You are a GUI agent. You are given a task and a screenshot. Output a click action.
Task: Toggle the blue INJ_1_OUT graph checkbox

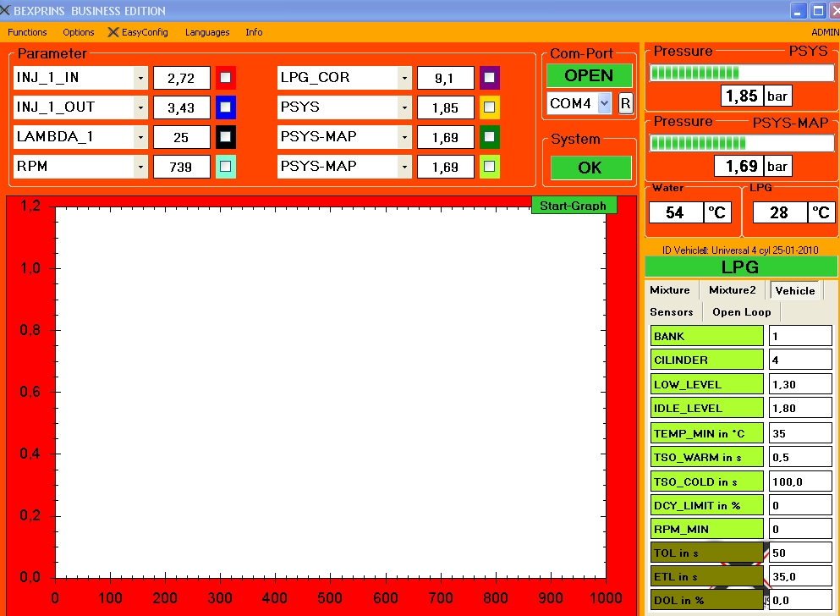225,107
